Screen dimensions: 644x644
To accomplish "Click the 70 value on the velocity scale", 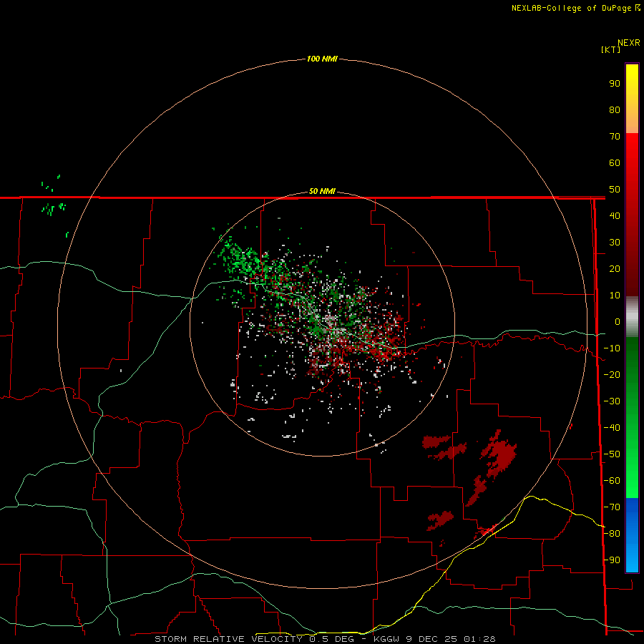I will (615, 137).
